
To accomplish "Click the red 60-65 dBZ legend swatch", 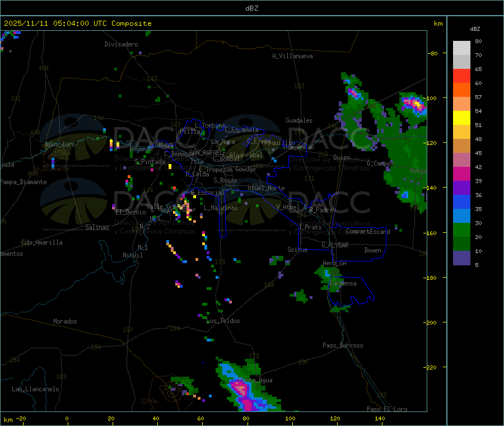I will coord(461,76).
